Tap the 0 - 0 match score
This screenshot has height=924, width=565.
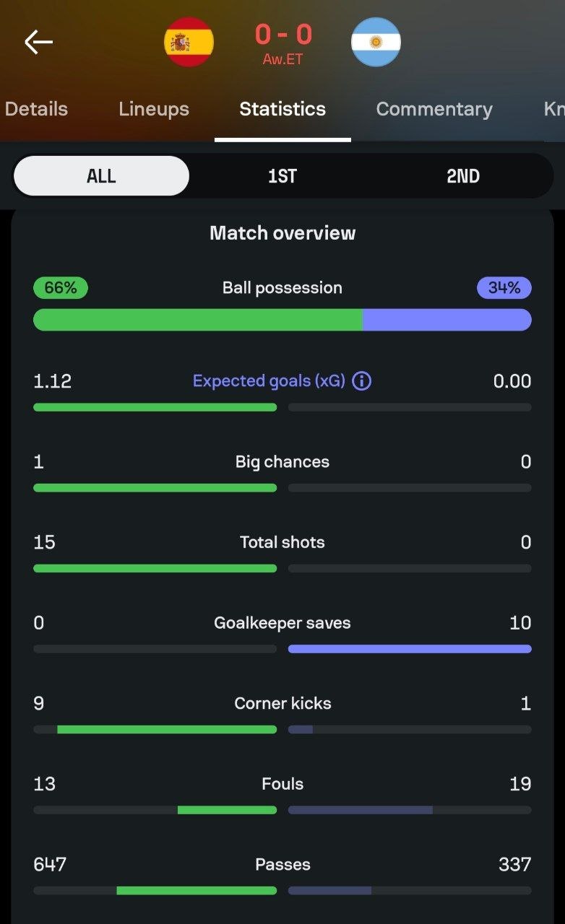(282, 34)
